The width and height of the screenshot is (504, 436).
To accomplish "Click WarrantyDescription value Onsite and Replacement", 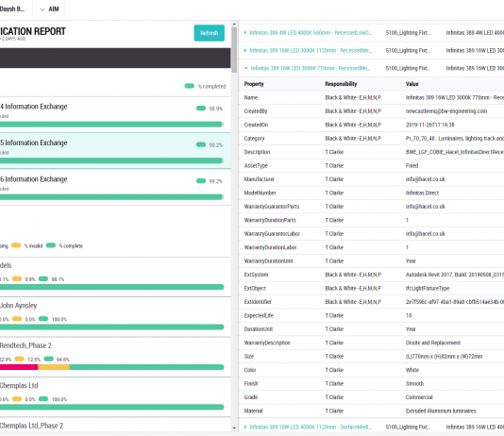I will point(433,343).
